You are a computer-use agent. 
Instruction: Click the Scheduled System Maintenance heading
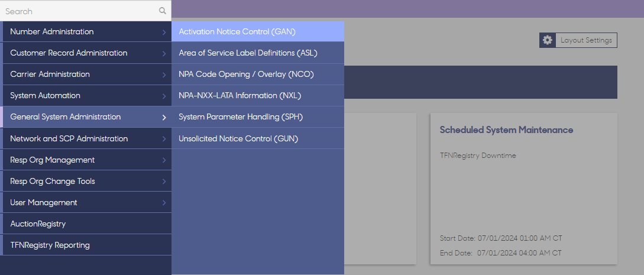[x=506, y=130]
